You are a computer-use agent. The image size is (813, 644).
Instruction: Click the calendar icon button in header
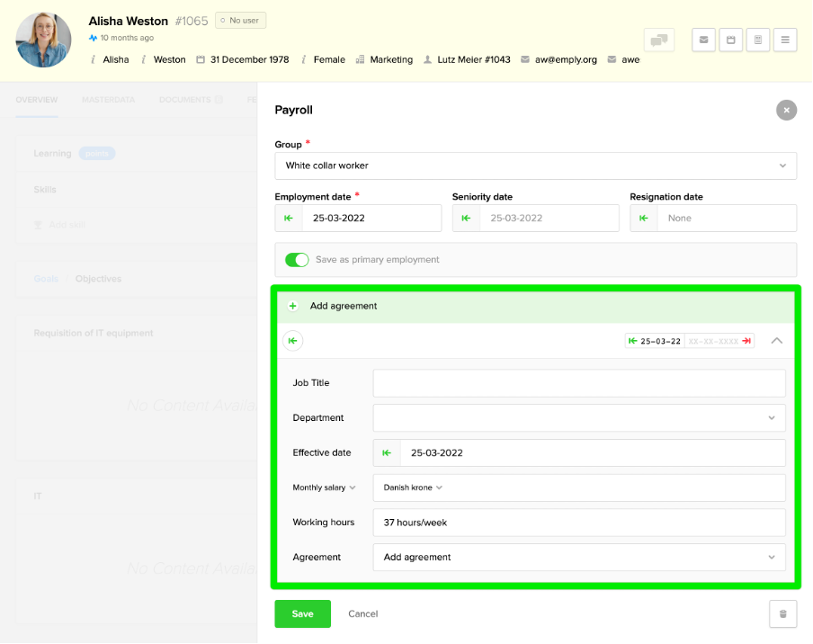pyautogui.click(x=730, y=40)
